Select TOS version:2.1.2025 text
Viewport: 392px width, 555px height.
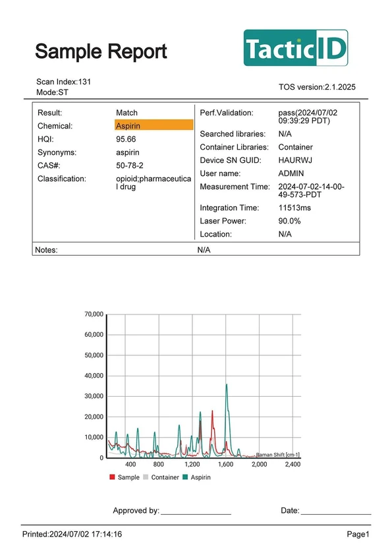pos(317,87)
